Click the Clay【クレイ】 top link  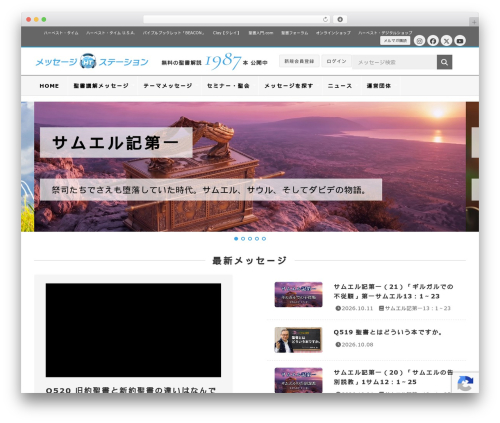click(226, 33)
